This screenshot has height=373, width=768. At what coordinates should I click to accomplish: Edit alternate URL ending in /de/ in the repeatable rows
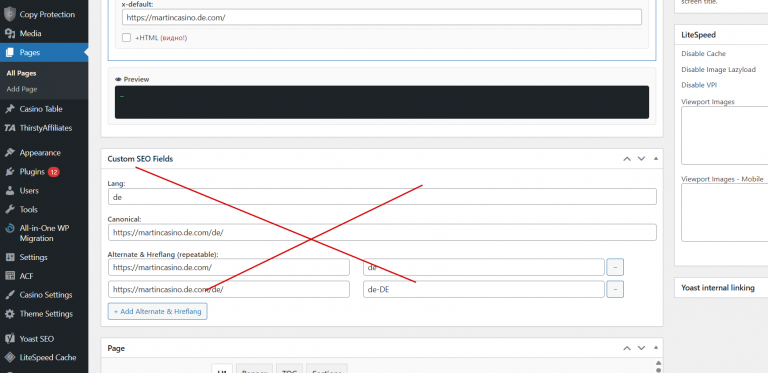(229, 289)
